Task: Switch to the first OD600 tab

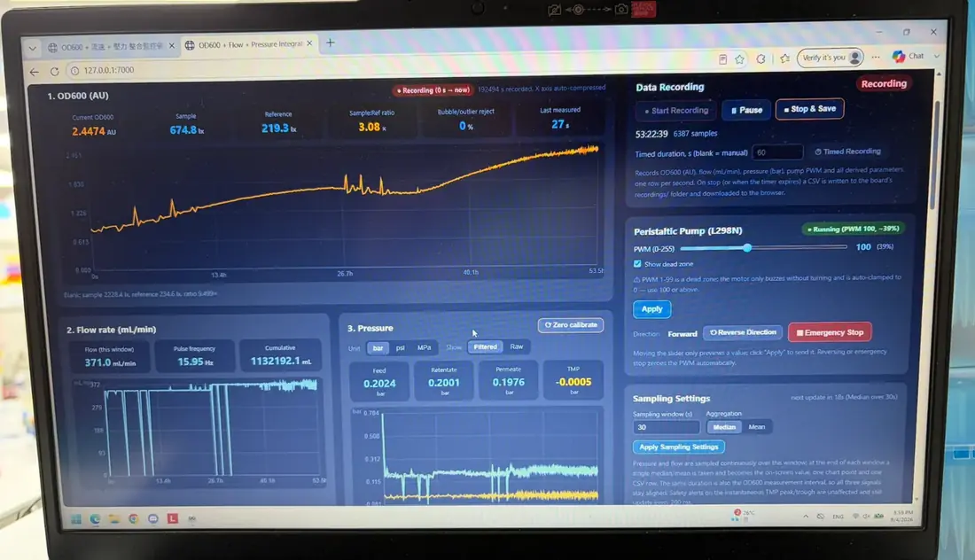Action: tap(111, 47)
